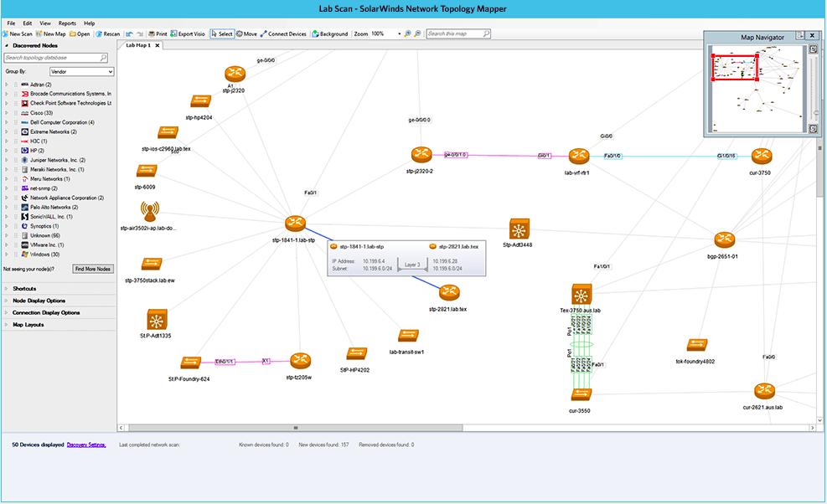Print the map using the Print icon
Screen dimensions: 827x504
(x=158, y=33)
